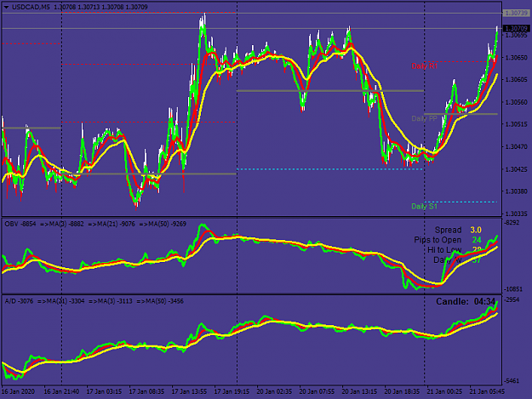
Task: Click the 17 Jan 08:35 time label
Action: (x=146, y=391)
